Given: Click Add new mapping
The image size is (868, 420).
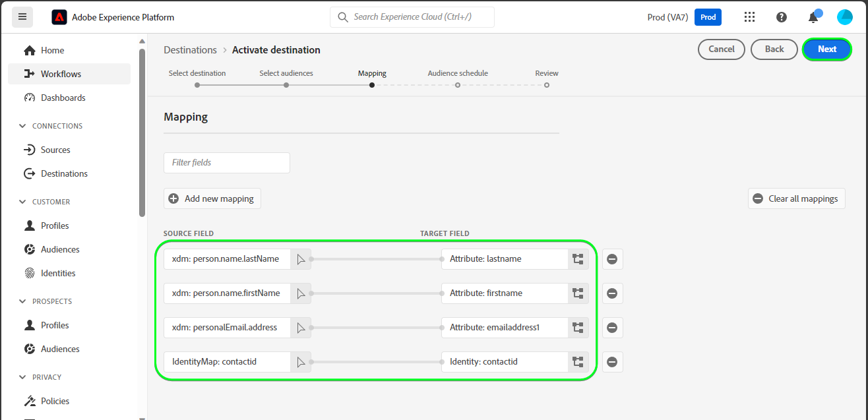Looking at the screenshot, I should (x=212, y=198).
